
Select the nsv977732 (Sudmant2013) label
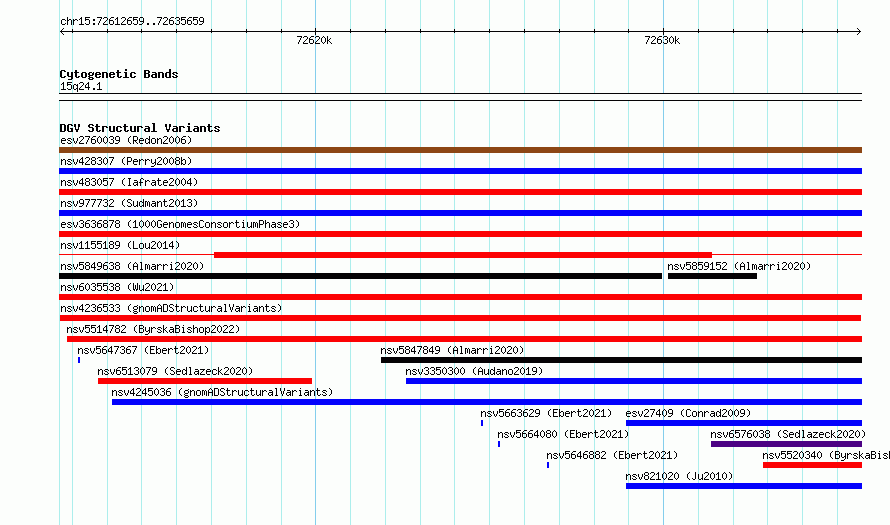[x=129, y=203]
